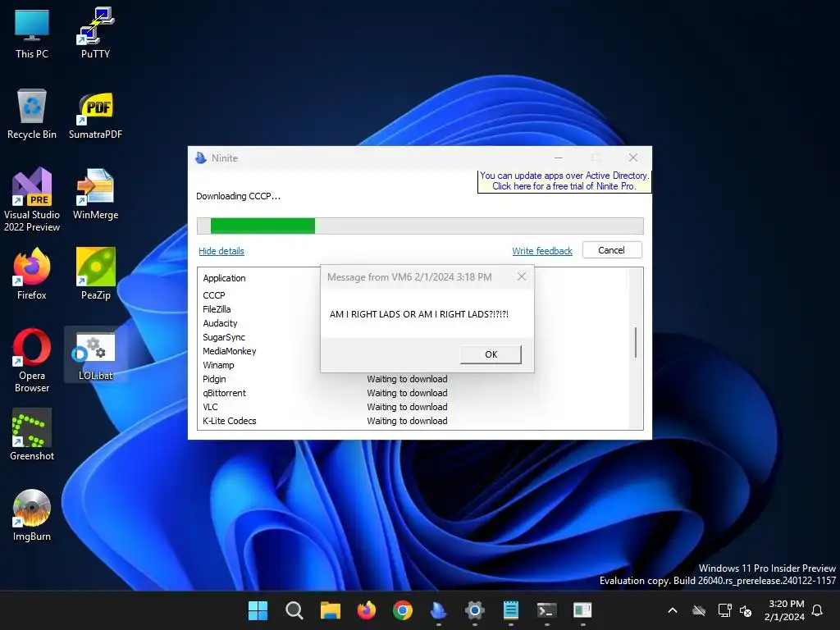
Task: Select the Greenshot desktop shortcut
Action: click(32, 435)
